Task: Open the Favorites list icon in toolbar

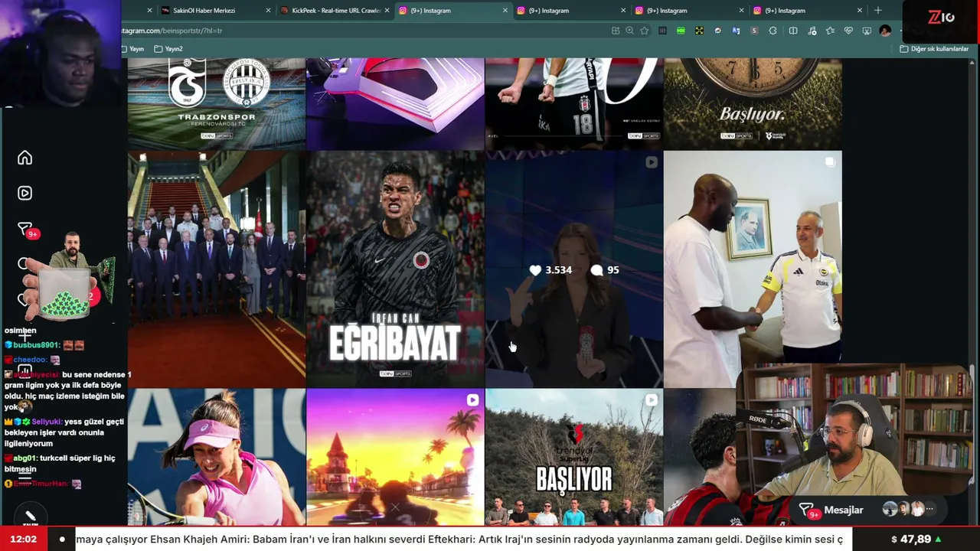Action: coord(830,31)
